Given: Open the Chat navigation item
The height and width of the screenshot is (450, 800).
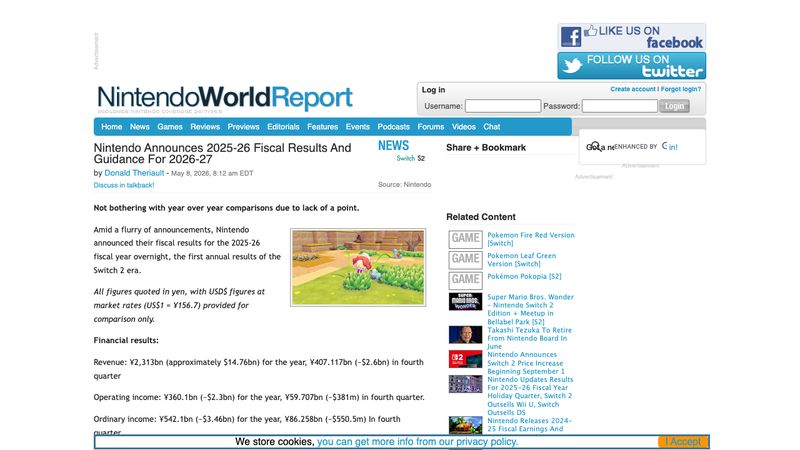Looking at the screenshot, I should [x=491, y=127].
